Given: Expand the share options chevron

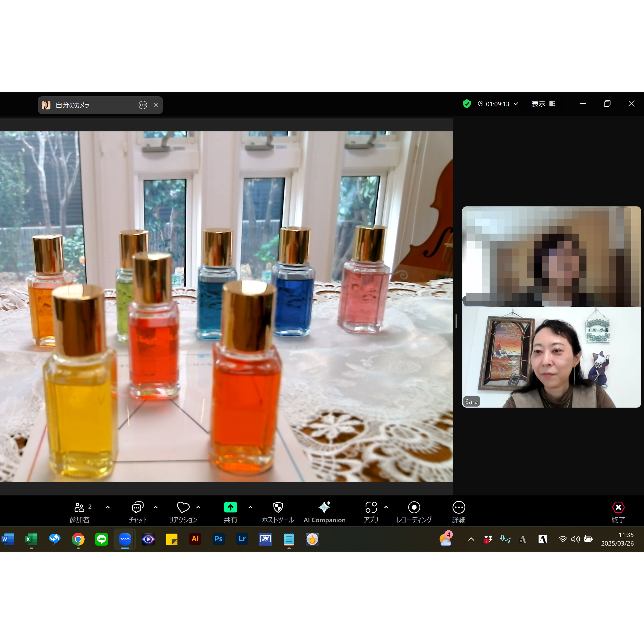Looking at the screenshot, I should [x=251, y=507].
